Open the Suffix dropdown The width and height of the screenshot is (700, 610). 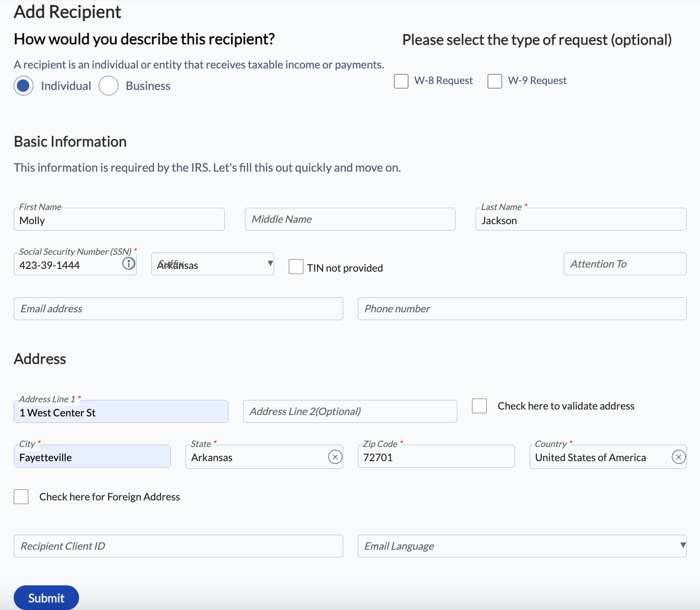(x=212, y=264)
